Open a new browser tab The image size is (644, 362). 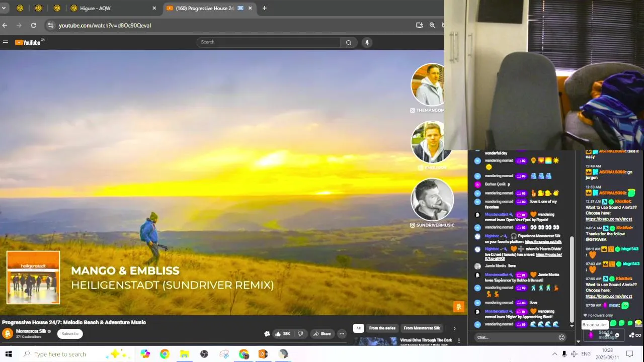[x=264, y=8]
